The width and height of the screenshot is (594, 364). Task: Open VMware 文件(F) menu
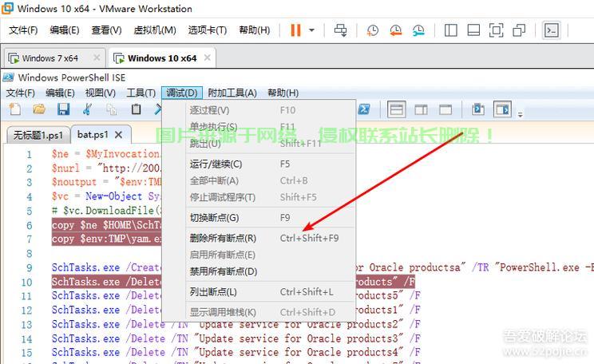(x=23, y=30)
